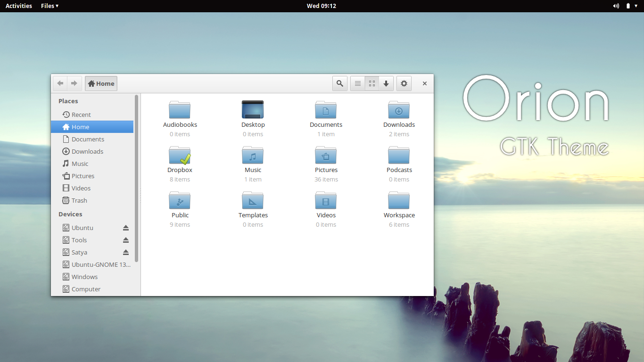The width and height of the screenshot is (644, 362).
Task: Click the battery icon in top bar
Action: (628, 6)
